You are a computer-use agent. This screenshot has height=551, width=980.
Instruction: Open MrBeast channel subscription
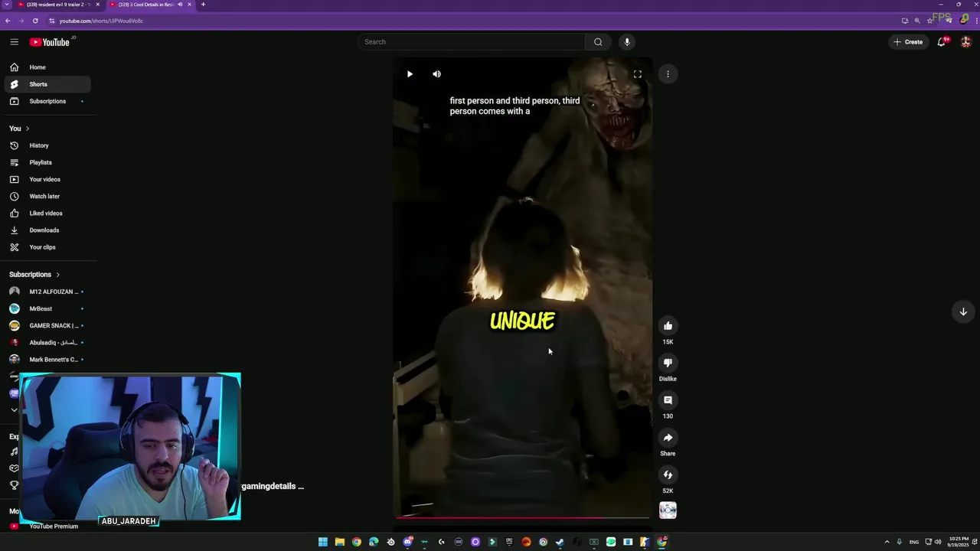[x=47, y=308]
